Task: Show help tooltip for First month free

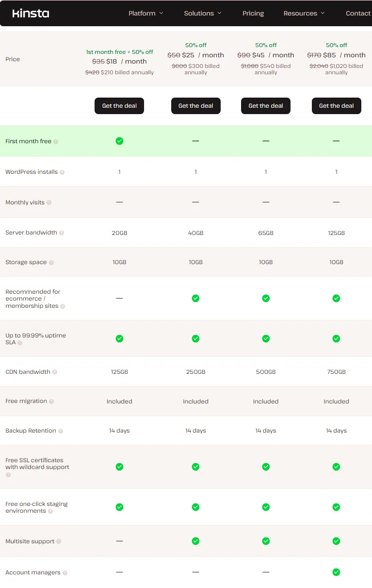Action: (x=56, y=142)
